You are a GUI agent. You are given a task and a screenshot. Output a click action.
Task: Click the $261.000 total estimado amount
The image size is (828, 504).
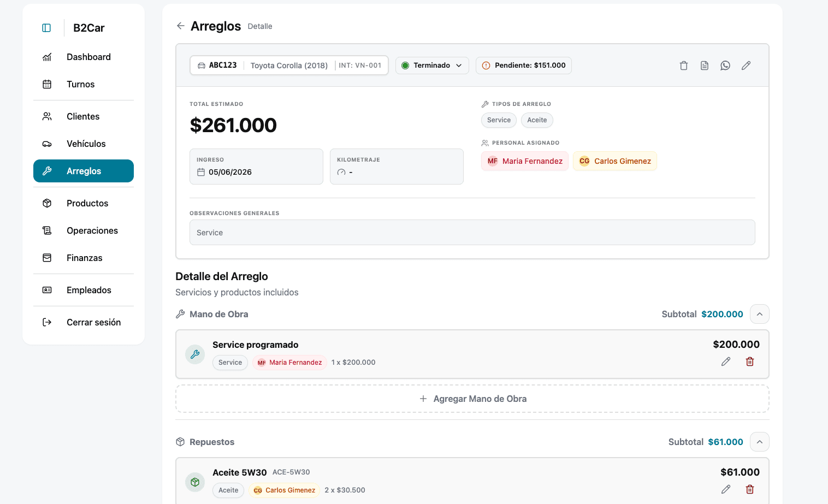(233, 126)
